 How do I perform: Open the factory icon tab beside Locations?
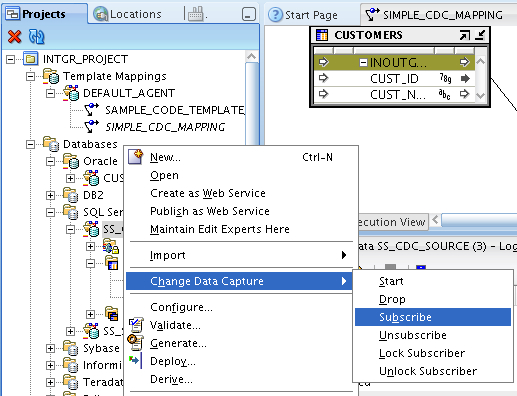(x=197, y=14)
